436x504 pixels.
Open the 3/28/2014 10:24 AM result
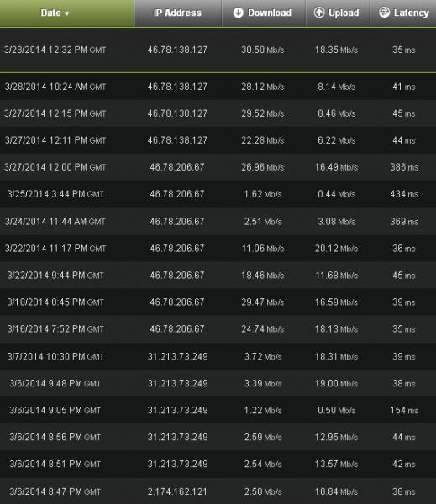coord(218,87)
